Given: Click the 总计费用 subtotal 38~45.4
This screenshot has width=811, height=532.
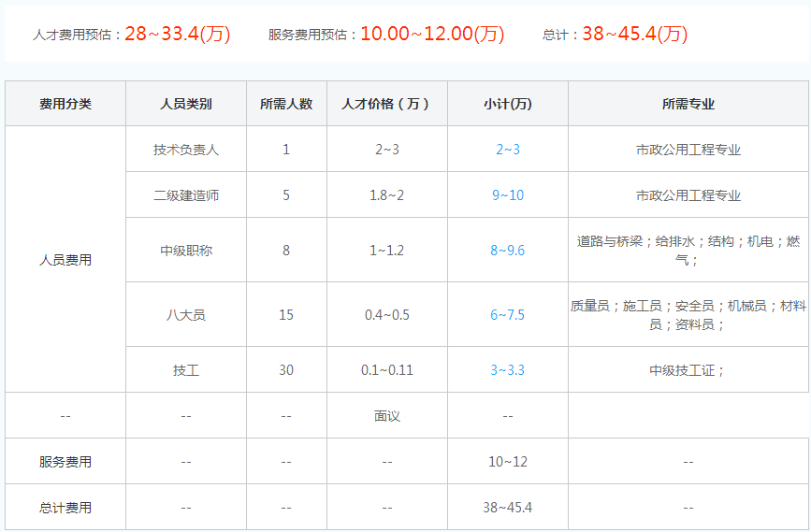Looking at the screenshot, I should point(508,507).
